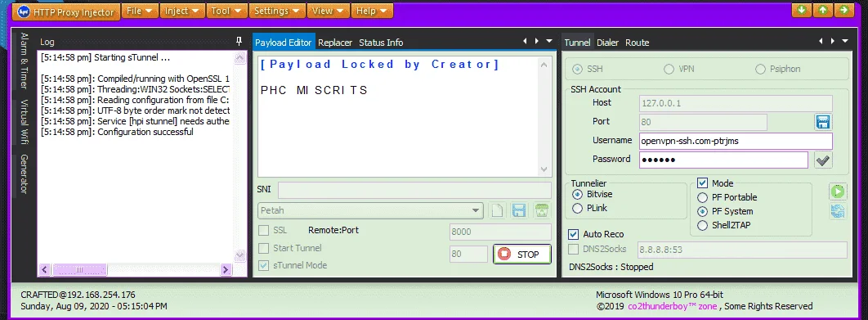
Task: Click inside the payload editor text area
Action: pyautogui.click(x=397, y=116)
